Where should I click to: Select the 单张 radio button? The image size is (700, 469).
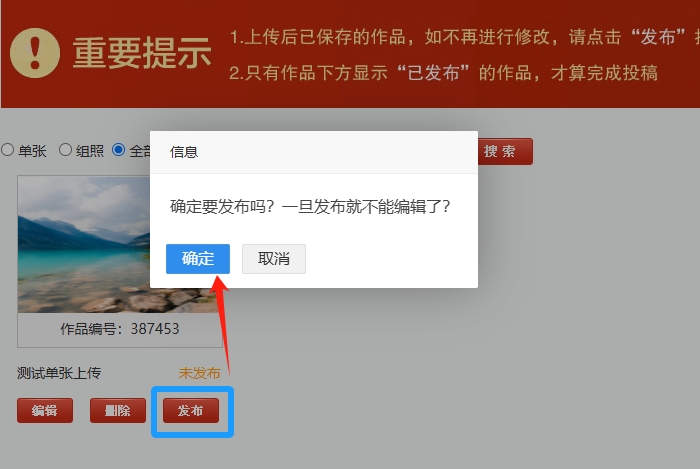click(x=8, y=149)
